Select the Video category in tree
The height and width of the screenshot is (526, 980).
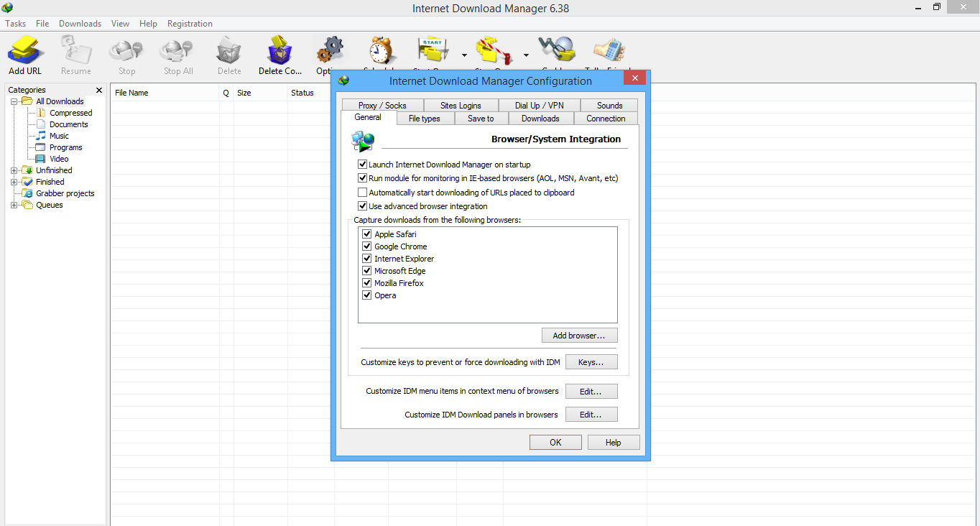(x=59, y=159)
